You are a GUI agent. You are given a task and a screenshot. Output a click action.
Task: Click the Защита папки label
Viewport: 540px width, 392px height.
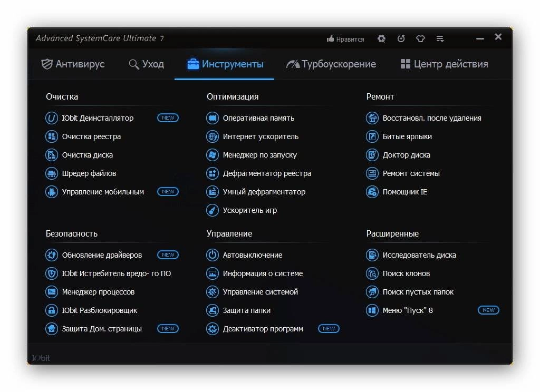pyautogui.click(x=247, y=310)
